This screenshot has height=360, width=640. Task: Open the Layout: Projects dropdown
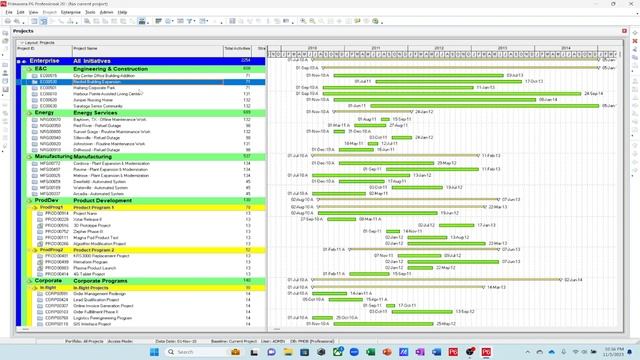click(38, 42)
